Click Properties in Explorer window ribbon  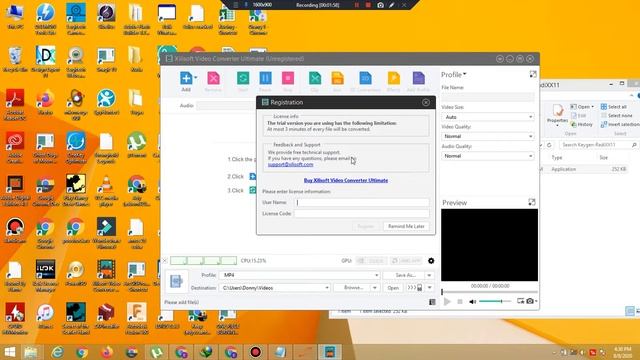(557, 115)
